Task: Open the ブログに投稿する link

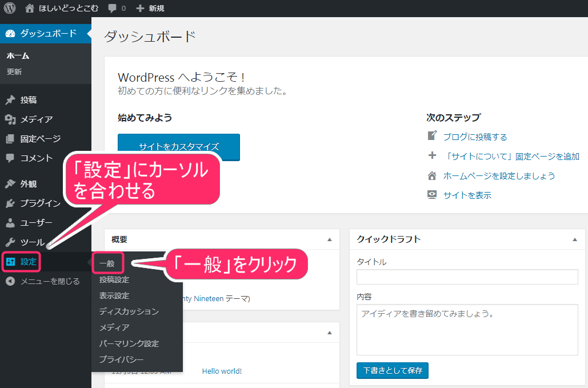Action: click(x=475, y=137)
